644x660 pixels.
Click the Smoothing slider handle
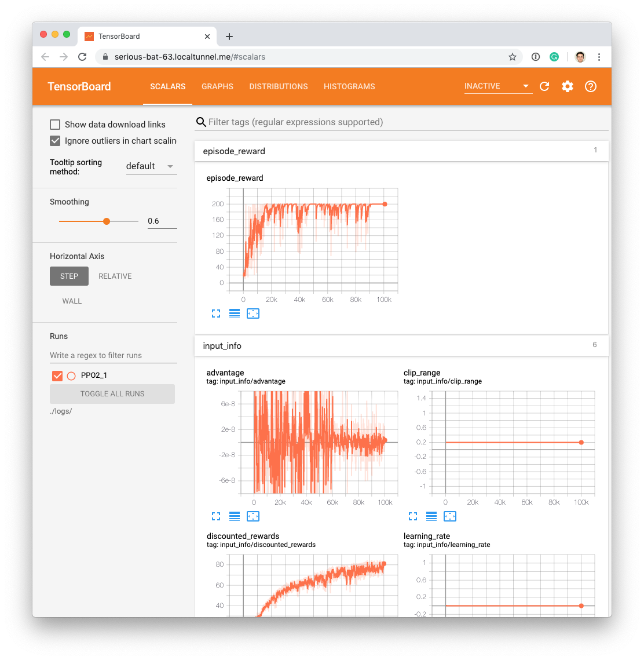(107, 221)
